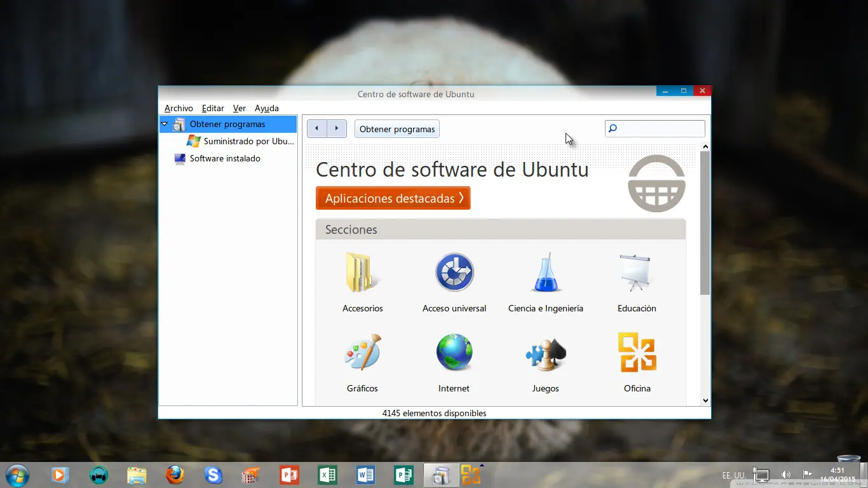868x488 pixels.
Task: Go back with the left arrow button
Action: coord(317,128)
